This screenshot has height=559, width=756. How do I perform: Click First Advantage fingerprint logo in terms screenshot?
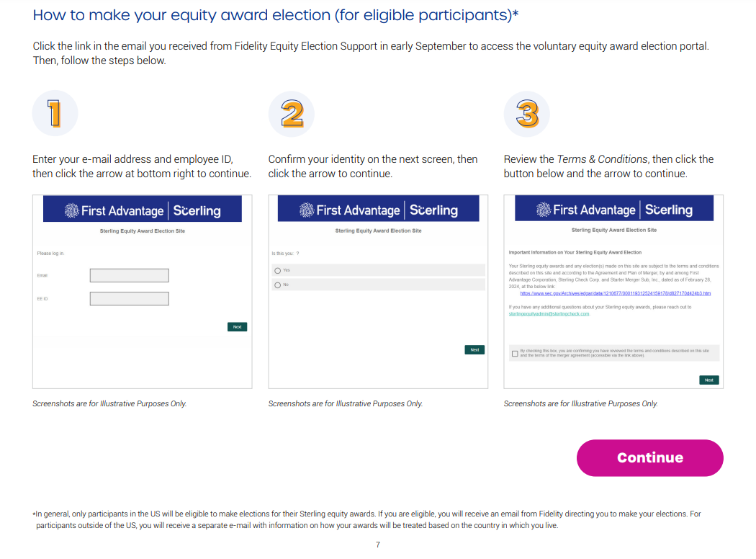pyautogui.click(x=544, y=210)
